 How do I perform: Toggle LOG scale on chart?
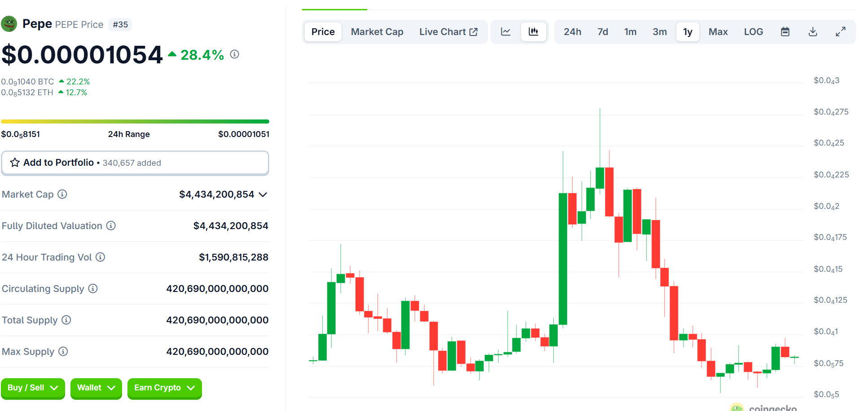pyautogui.click(x=754, y=32)
